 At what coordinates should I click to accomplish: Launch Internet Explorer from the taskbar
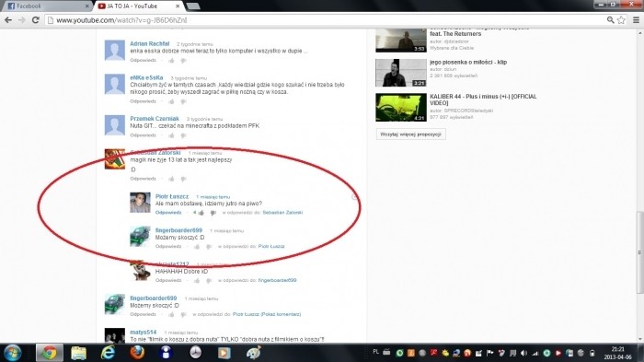pyautogui.click(x=108, y=353)
